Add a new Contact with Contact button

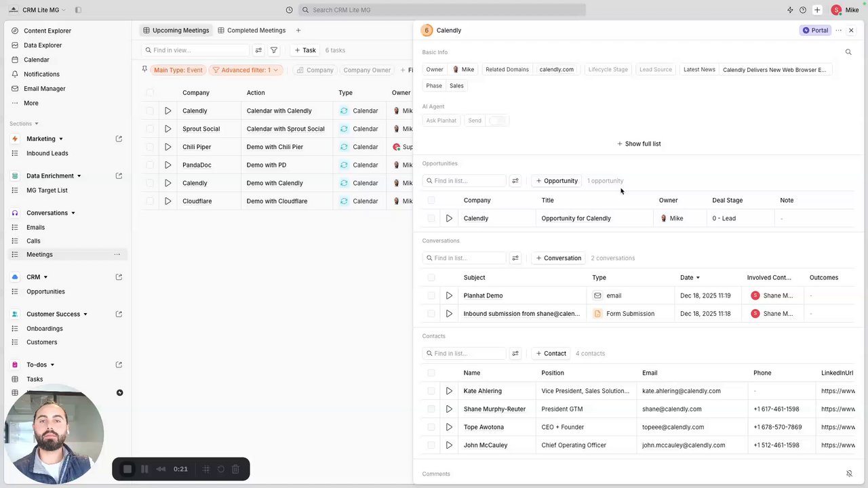pyautogui.click(x=551, y=353)
